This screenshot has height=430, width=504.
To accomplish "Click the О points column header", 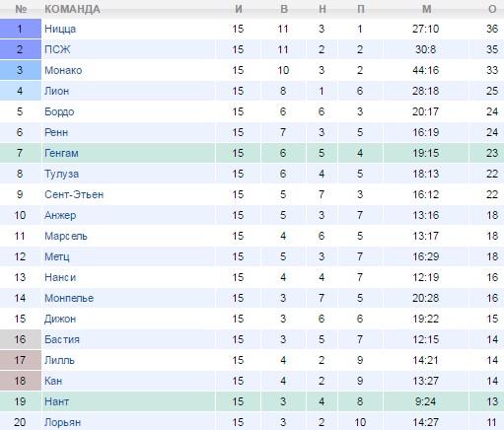I will tap(492, 9).
